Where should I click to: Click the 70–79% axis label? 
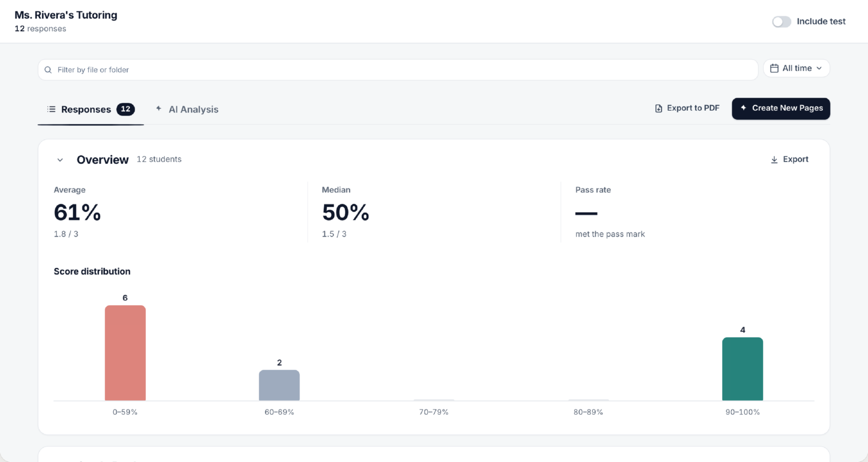pyautogui.click(x=433, y=412)
